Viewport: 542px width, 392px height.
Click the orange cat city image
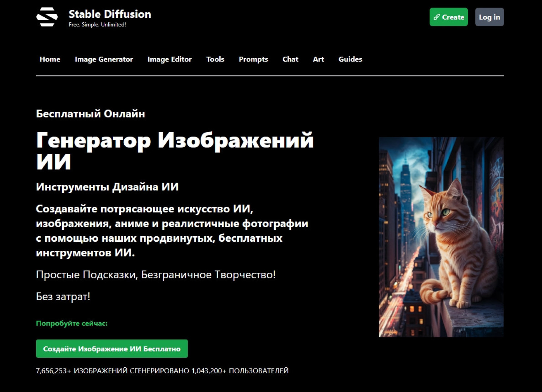[441, 237]
